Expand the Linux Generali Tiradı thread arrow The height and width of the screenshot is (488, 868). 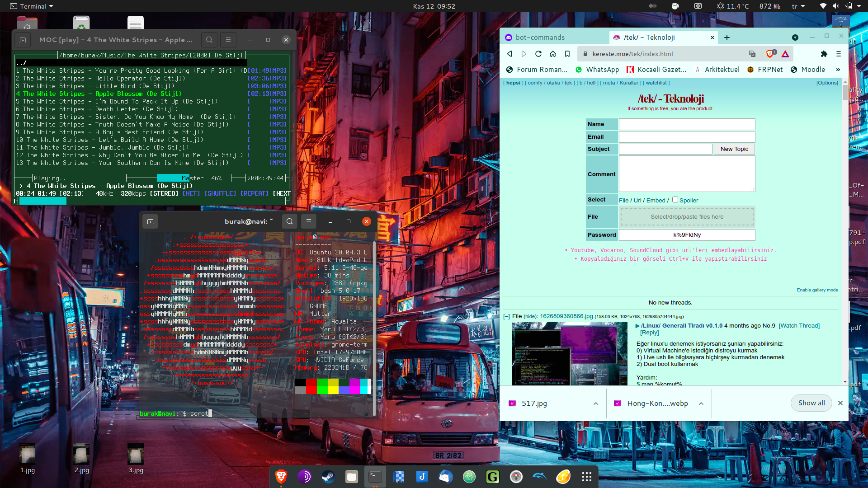(x=637, y=326)
